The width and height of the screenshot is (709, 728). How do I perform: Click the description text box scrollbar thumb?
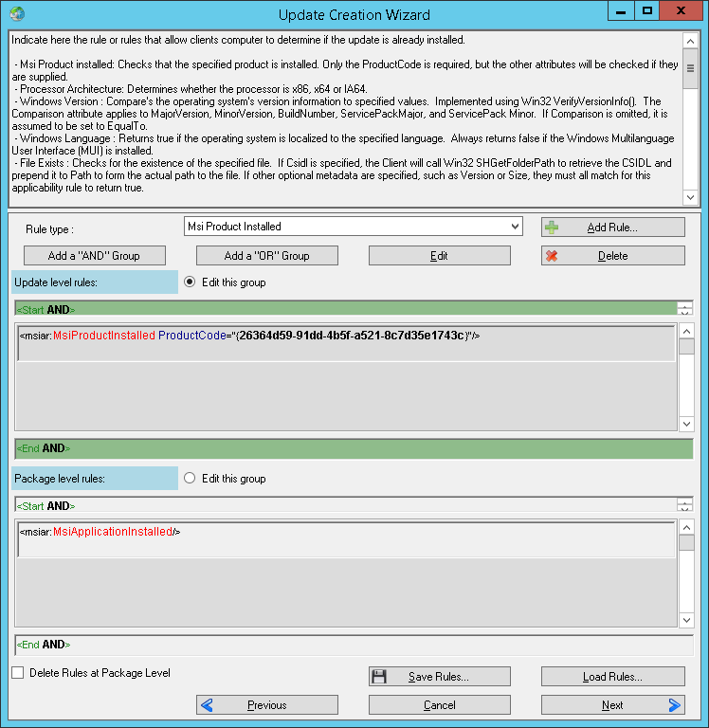(x=690, y=68)
